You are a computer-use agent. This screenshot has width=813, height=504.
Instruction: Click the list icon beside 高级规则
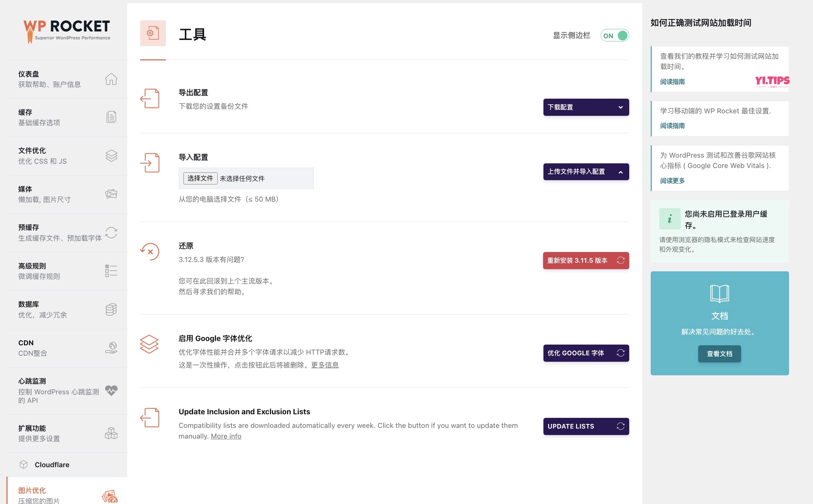[111, 271]
